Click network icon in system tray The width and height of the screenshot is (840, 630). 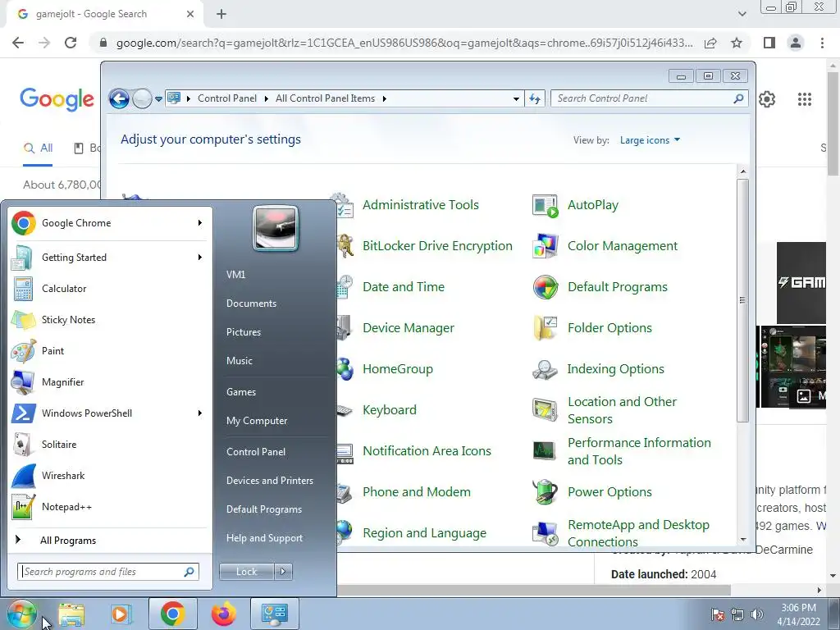click(737, 615)
